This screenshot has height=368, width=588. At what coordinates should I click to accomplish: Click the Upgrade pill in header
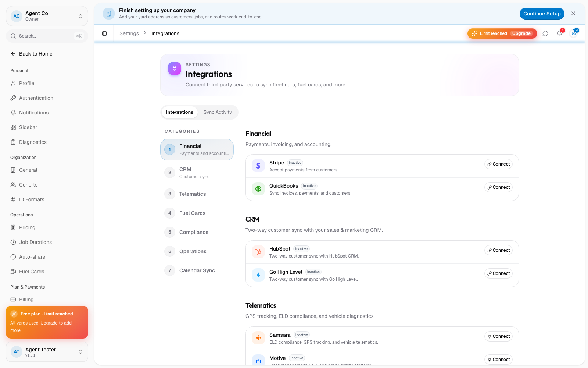(x=521, y=33)
